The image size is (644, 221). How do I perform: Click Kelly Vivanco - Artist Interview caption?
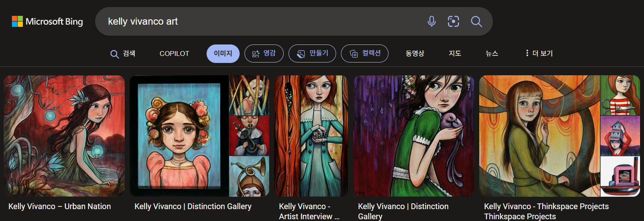(x=309, y=211)
